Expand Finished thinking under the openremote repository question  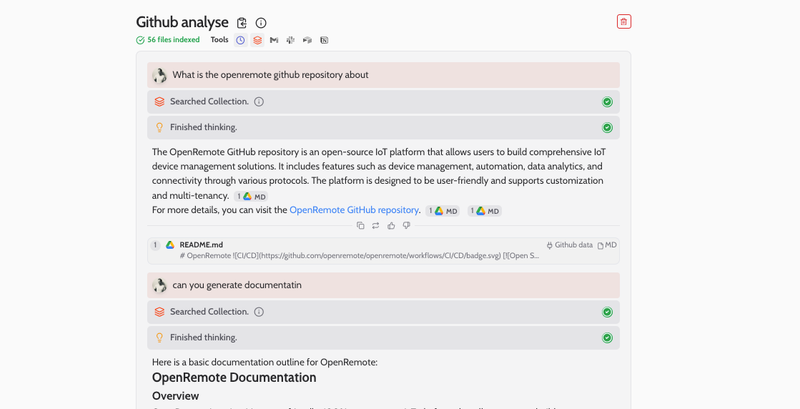click(384, 127)
